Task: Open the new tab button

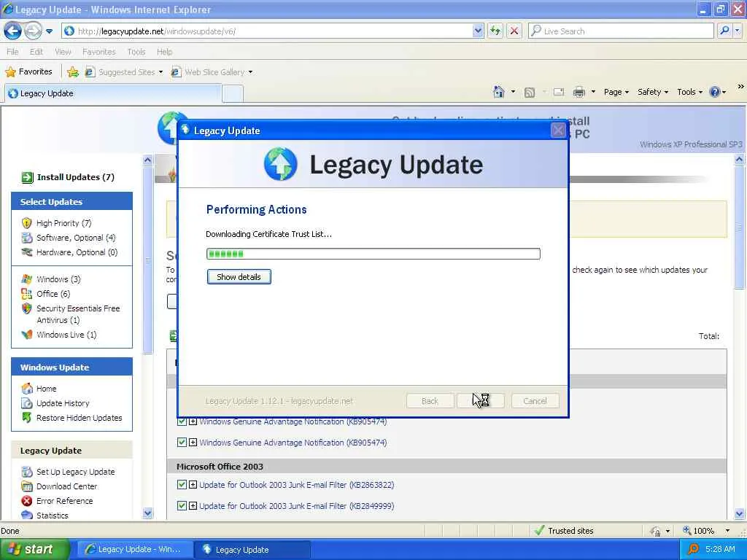Action: [233, 93]
